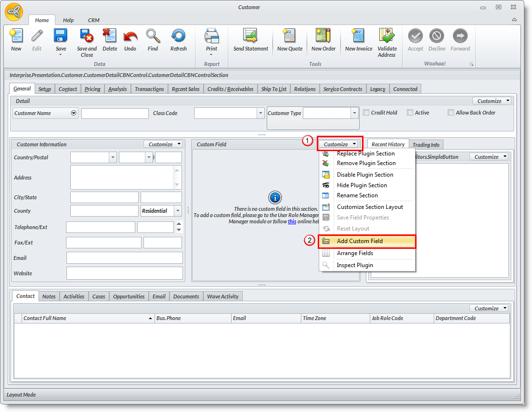Toggle the Active checkbox

[x=410, y=113]
